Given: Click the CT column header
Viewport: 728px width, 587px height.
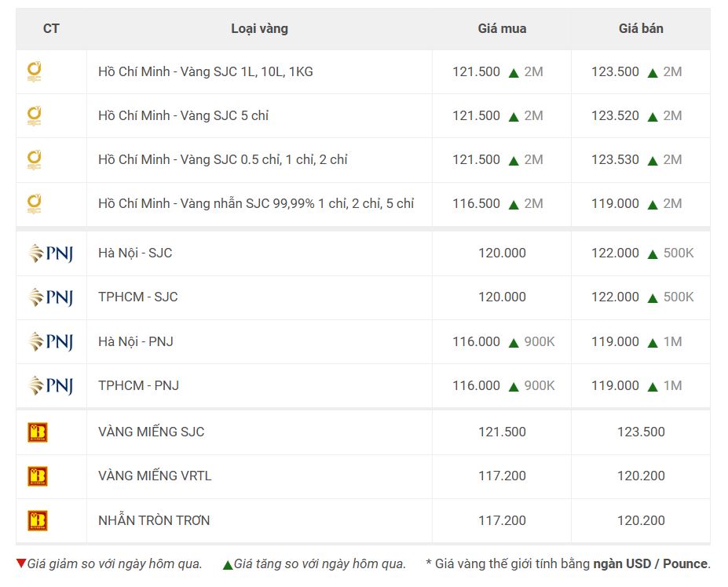Looking at the screenshot, I should coord(51,29).
